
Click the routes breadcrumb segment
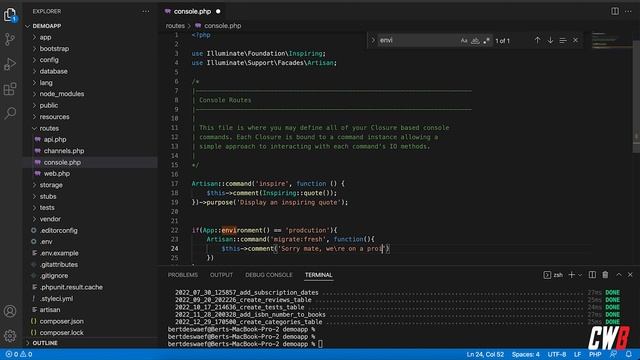tap(175, 26)
